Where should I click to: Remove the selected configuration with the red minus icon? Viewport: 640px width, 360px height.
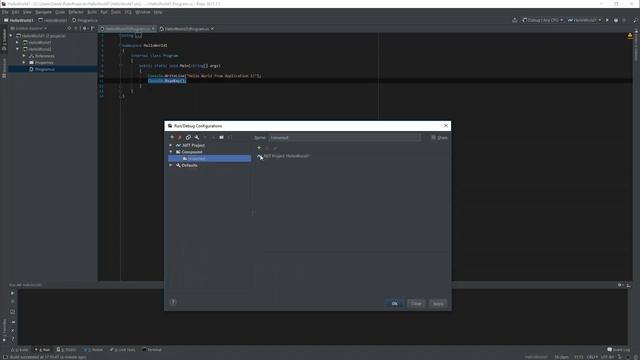click(x=180, y=138)
